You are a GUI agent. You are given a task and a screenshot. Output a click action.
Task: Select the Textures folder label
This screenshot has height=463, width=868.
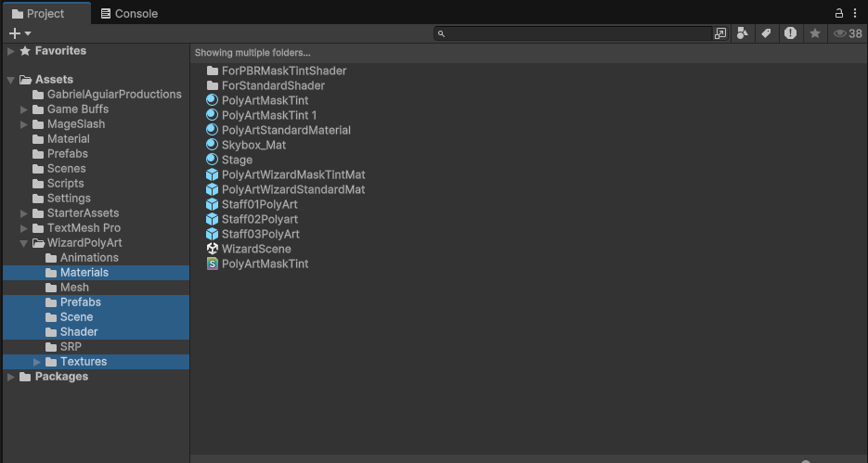coord(84,362)
